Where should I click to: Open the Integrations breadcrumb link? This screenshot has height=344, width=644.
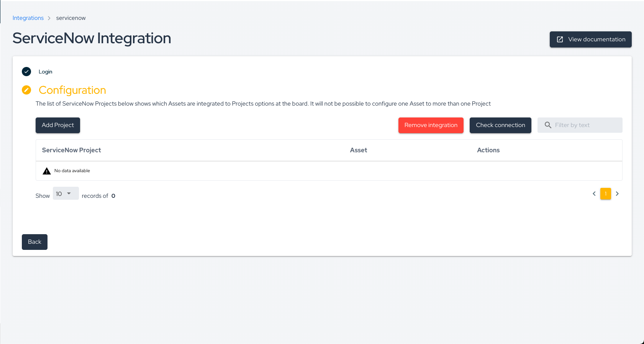28,18
